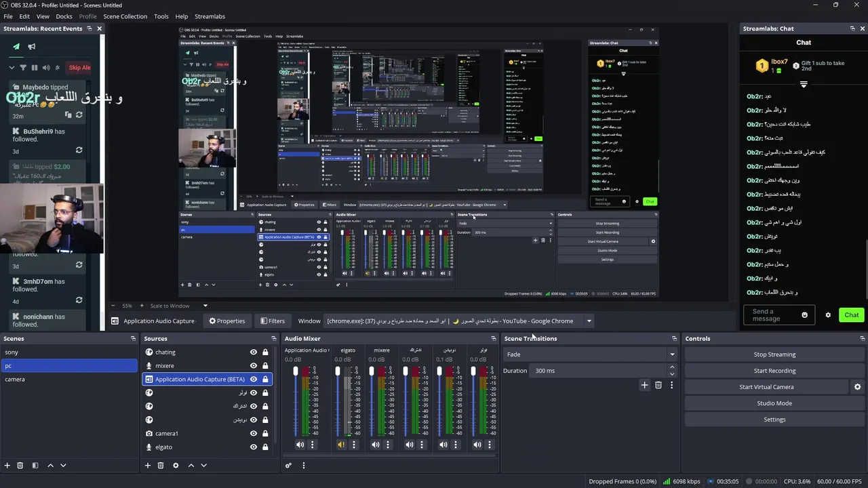This screenshot has height=488, width=868.
Task: Open source Properties button
Action: coord(226,321)
